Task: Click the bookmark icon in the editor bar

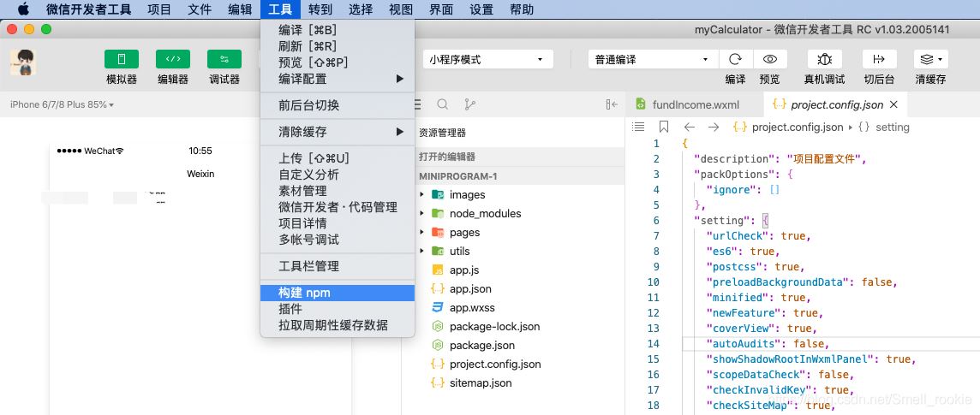Action: (x=664, y=127)
